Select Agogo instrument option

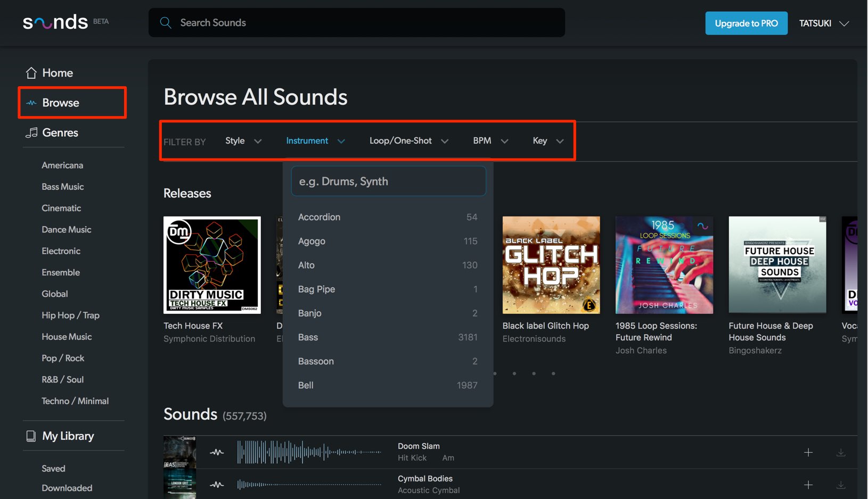[x=388, y=241]
